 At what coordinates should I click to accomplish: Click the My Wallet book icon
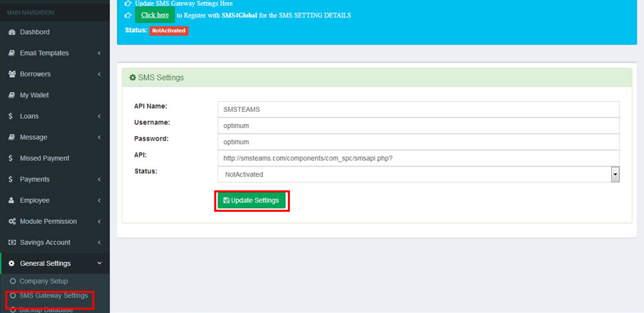(11, 95)
